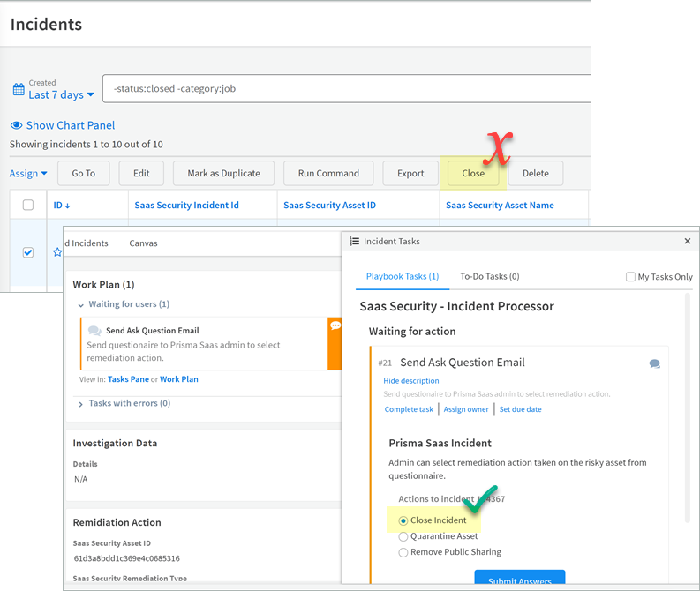Click the Submit Answers button
The width and height of the screenshot is (700, 591).
pyautogui.click(x=520, y=577)
